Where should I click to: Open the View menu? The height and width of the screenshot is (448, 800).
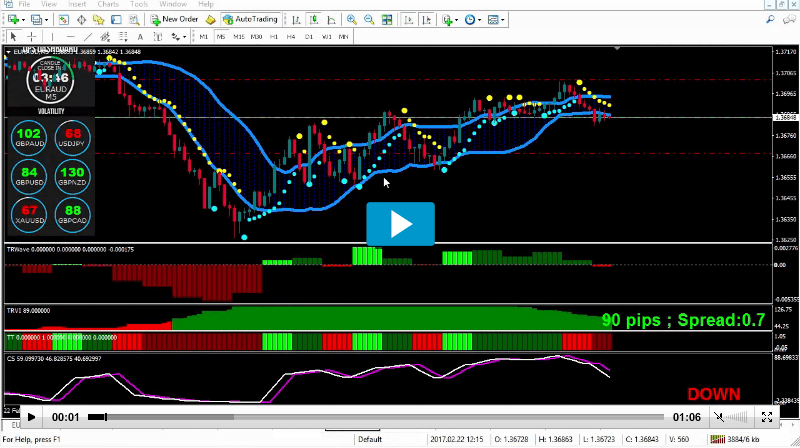49,4
